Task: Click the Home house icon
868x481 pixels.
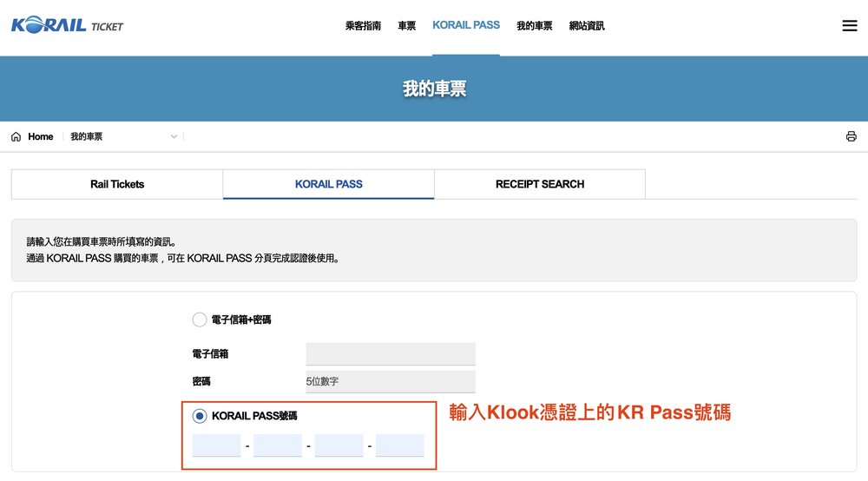Action: [x=16, y=136]
